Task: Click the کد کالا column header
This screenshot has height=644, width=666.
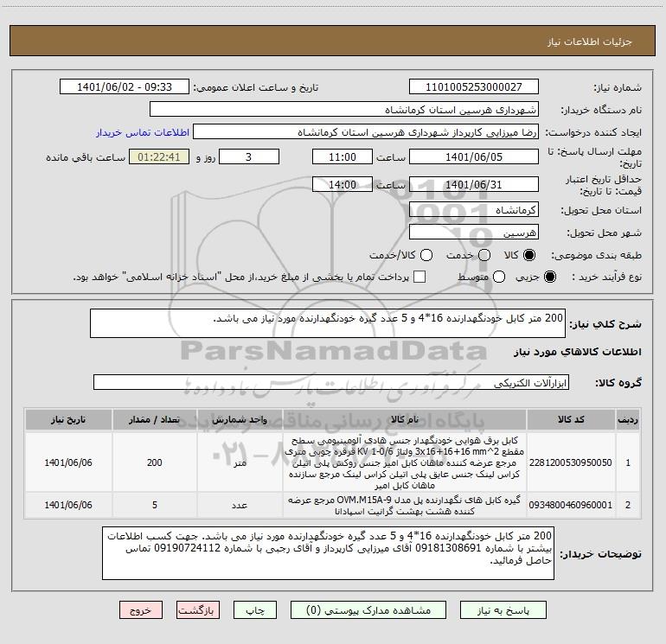Action: (571, 419)
